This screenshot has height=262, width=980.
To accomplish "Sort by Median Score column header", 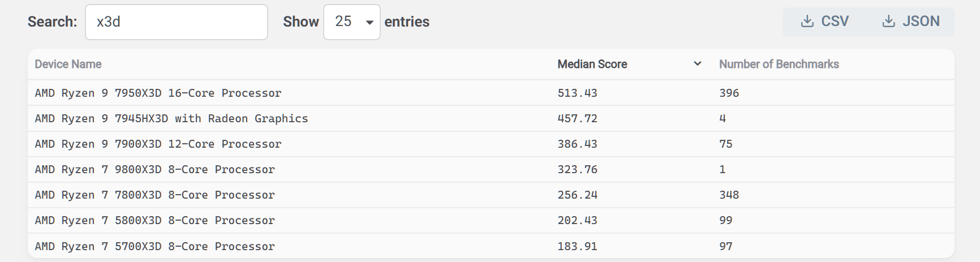I will (x=592, y=64).
